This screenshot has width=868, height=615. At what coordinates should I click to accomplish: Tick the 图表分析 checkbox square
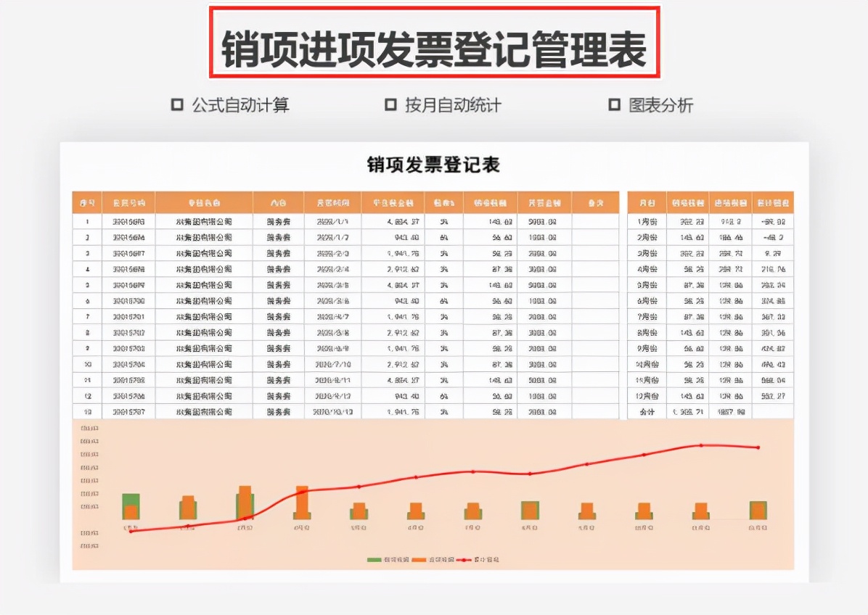[615, 104]
